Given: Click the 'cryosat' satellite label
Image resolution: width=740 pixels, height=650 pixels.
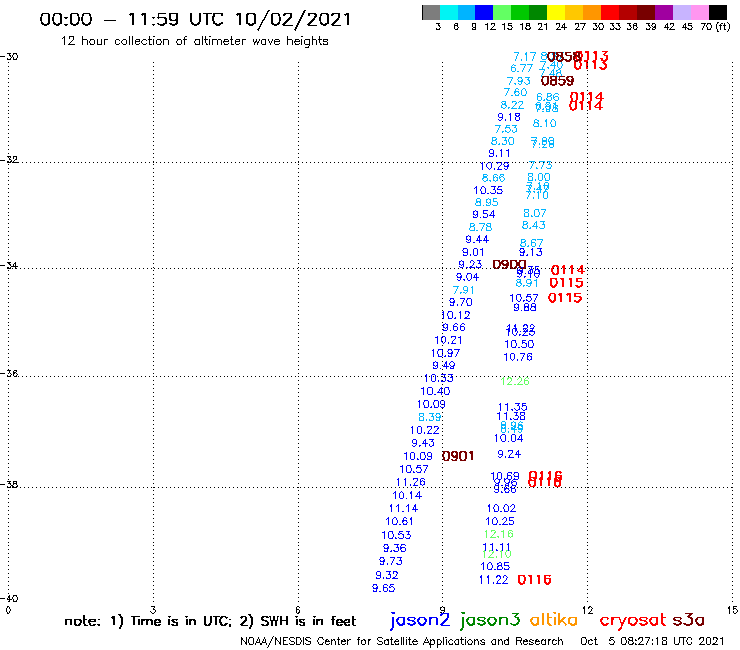Looking at the screenshot, I should pyautogui.click(x=633, y=620).
